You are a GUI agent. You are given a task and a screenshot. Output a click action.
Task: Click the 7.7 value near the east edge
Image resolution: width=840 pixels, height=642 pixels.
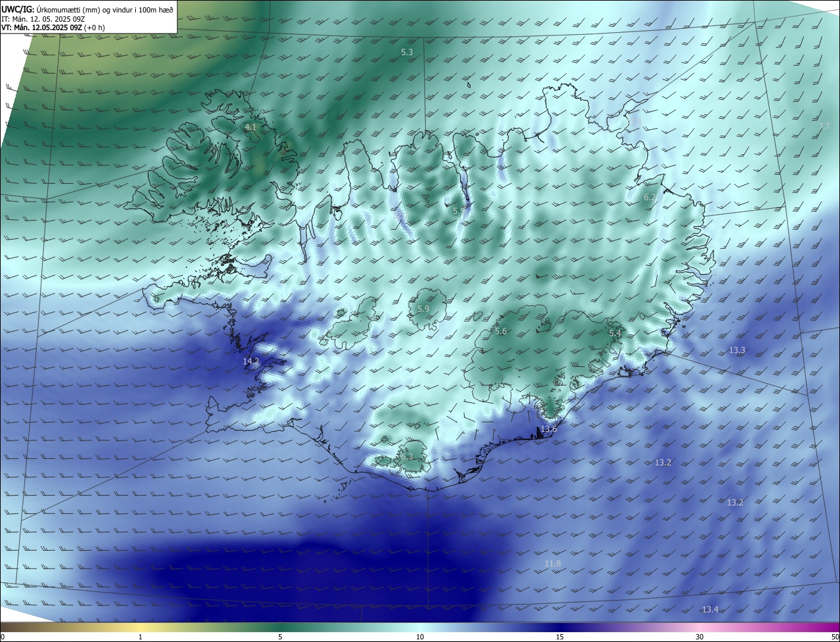tap(824, 126)
